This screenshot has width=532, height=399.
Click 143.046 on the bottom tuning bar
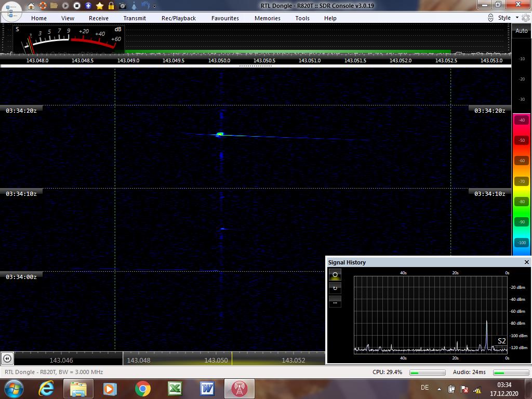pos(61,361)
